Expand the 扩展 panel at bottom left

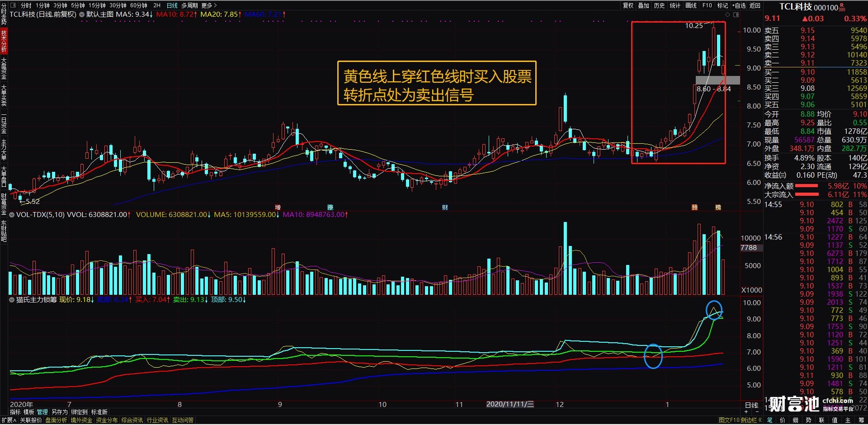click(x=9, y=420)
